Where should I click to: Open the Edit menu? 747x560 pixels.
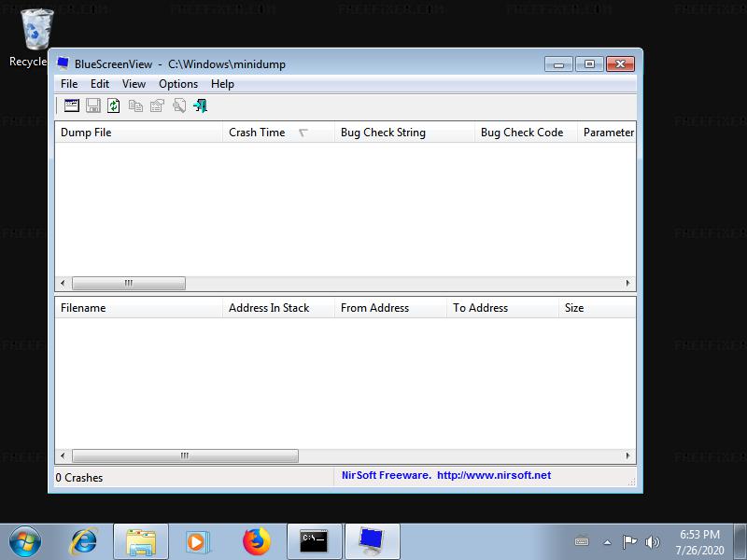tap(100, 84)
